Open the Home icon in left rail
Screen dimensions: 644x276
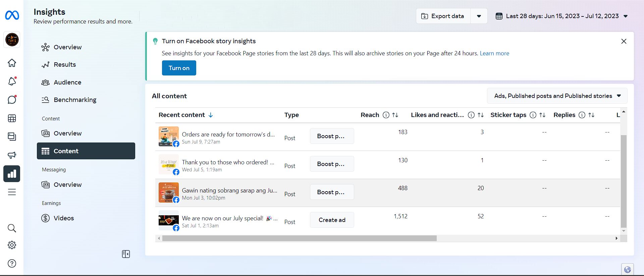12,63
